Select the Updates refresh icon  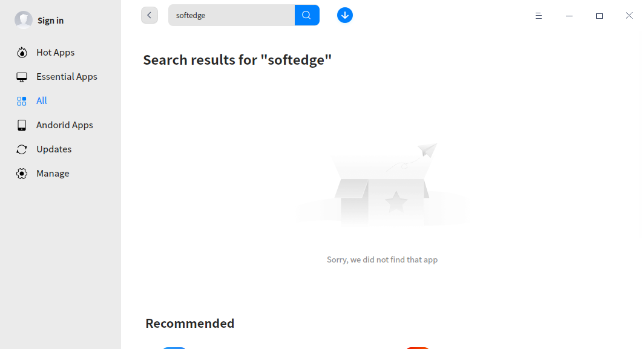click(x=22, y=149)
